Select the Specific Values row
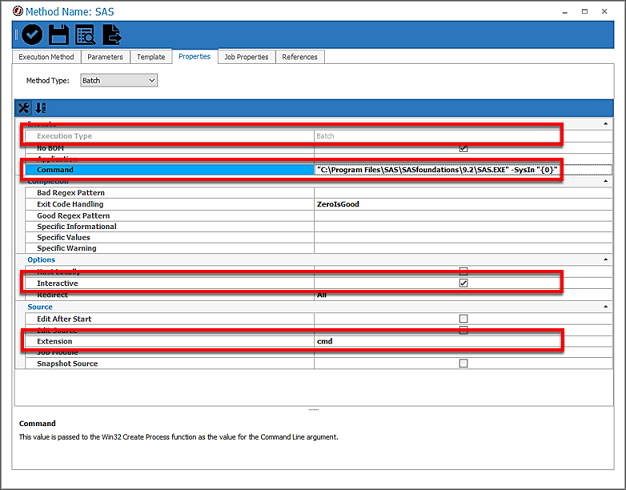626x490 pixels. click(319, 237)
